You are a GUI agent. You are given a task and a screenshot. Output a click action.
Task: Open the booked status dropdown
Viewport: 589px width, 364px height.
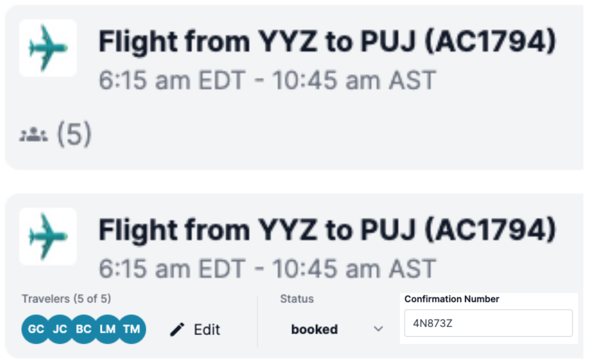pyautogui.click(x=315, y=329)
